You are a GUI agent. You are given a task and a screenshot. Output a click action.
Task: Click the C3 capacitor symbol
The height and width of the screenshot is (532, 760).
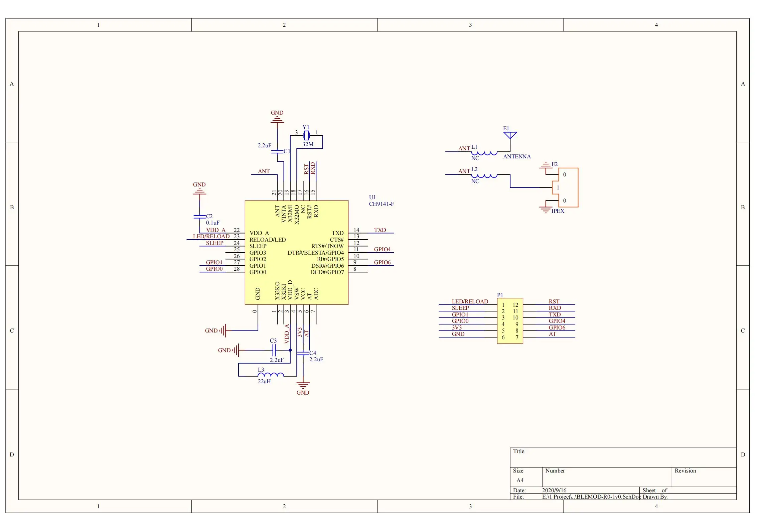(274, 350)
